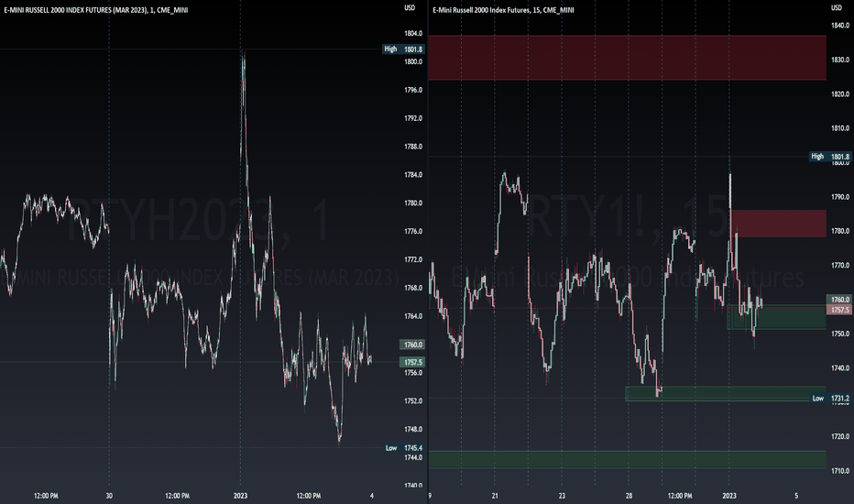
Task: Click the 28 date label on the time axis
Action: [630, 496]
